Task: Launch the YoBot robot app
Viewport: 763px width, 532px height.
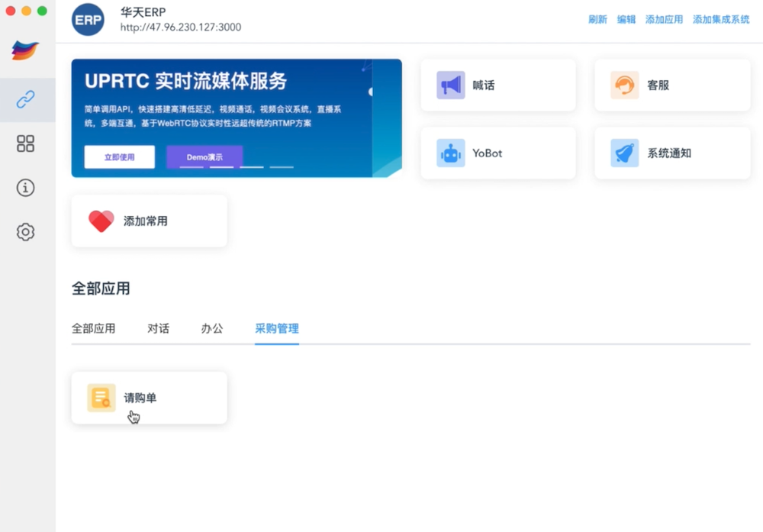Action: click(x=498, y=153)
